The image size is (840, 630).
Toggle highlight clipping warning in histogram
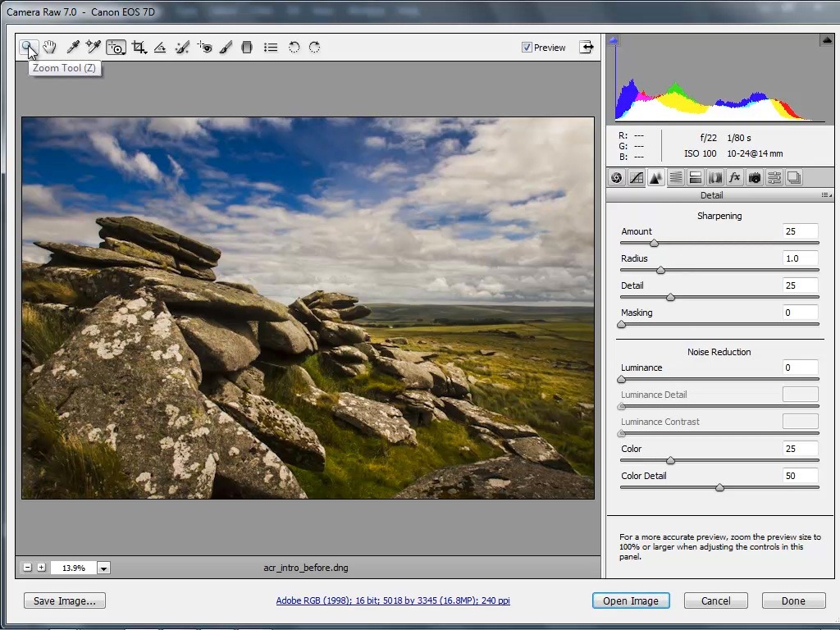[x=826, y=40]
